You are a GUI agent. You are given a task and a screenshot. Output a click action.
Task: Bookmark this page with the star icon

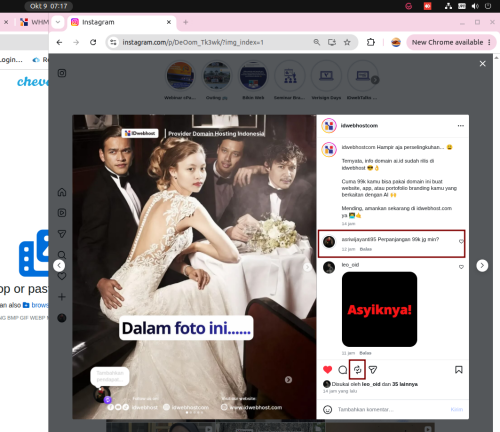[347, 42]
